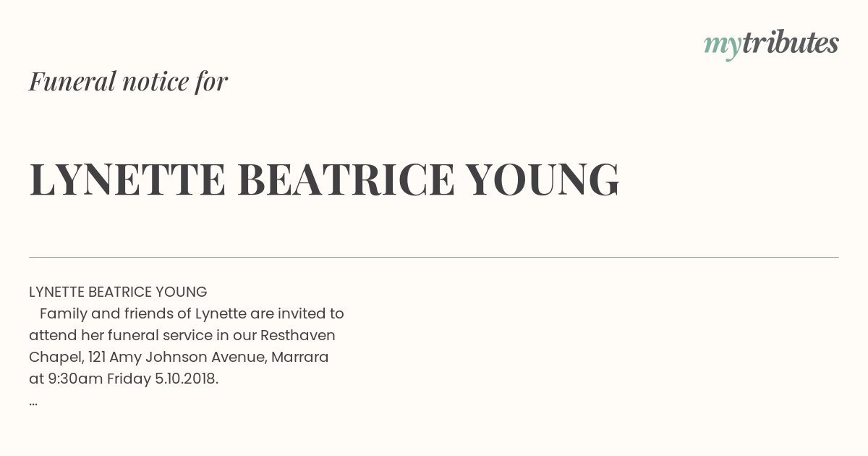The image size is (868, 456).
Task: Click the word BEATRICE in the large title
Action: coord(346,180)
